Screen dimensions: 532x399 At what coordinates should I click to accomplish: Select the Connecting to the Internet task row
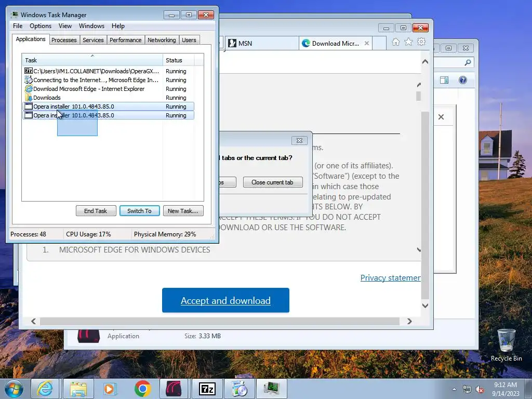point(108,80)
